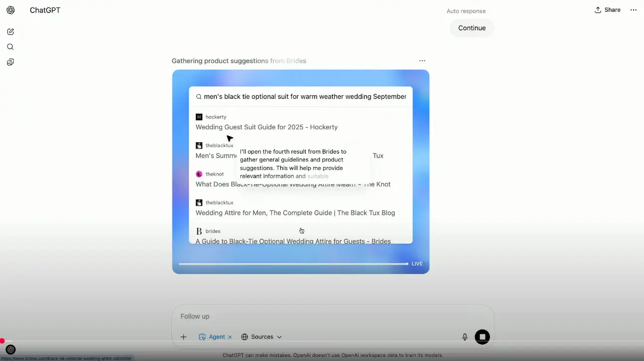The width and height of the screenshot is (644, 361).
Task: Click the theknot site favicon
Action: pos(199,174)
